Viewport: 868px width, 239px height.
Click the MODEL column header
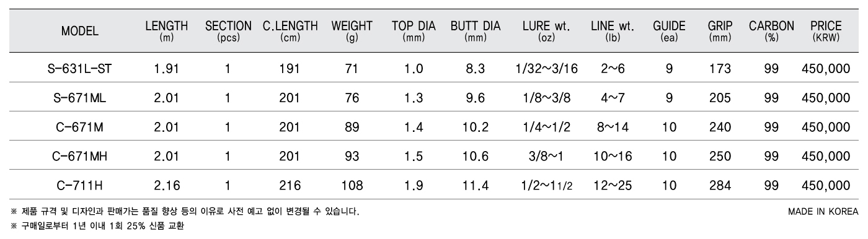point(79,32)
